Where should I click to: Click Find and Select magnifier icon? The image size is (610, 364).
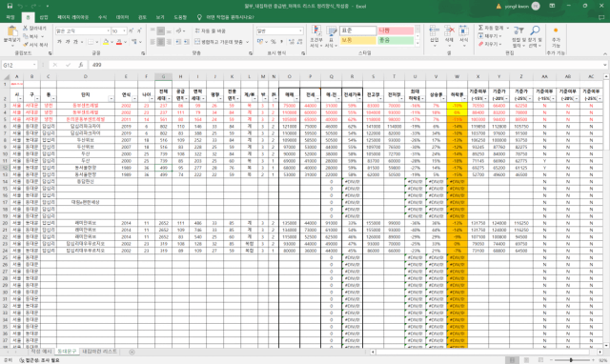536,30
